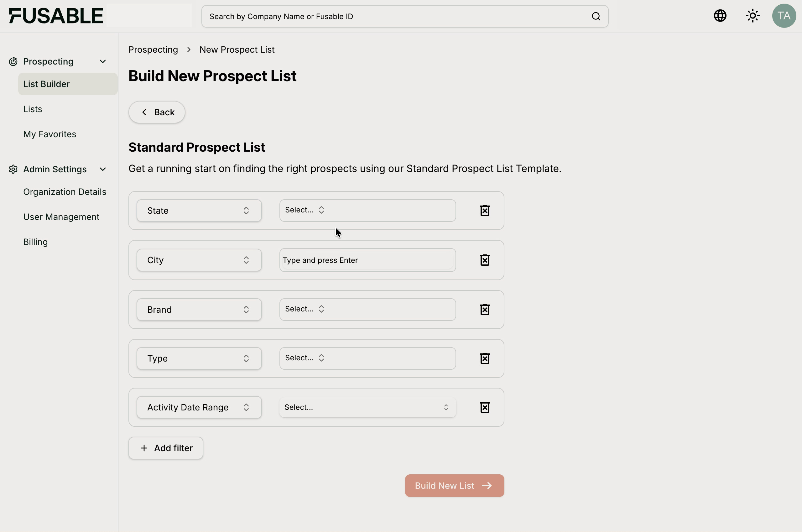
Task: Open the TA user avatar menu
Action: tap(784, 16)
